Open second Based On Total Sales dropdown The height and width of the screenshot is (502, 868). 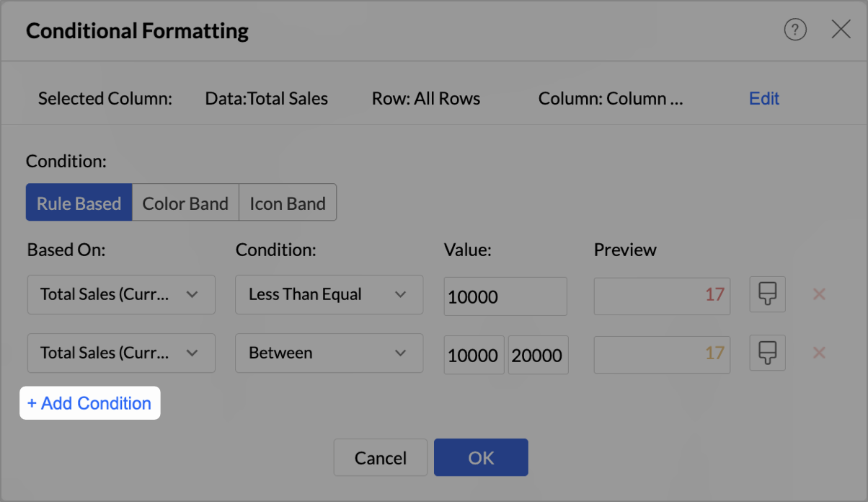coord(121,353)
